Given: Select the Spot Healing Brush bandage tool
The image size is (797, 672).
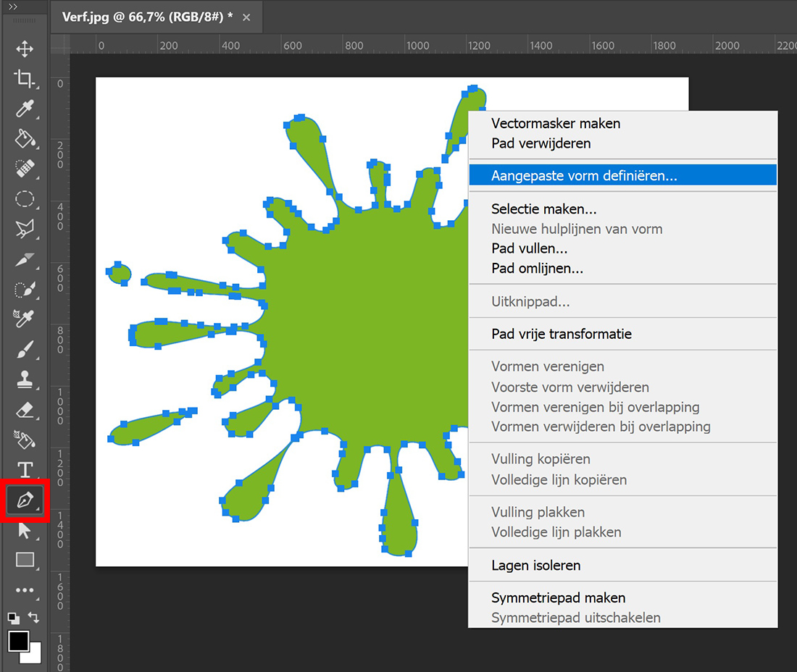Looking at the screenshot, I should pyautogui.click(x=25, y=168).
